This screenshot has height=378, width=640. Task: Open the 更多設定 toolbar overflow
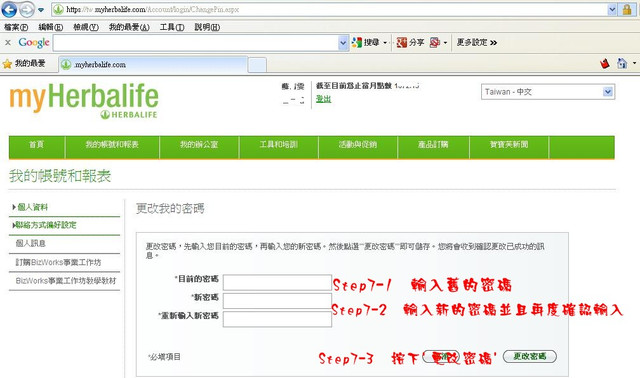477,42
